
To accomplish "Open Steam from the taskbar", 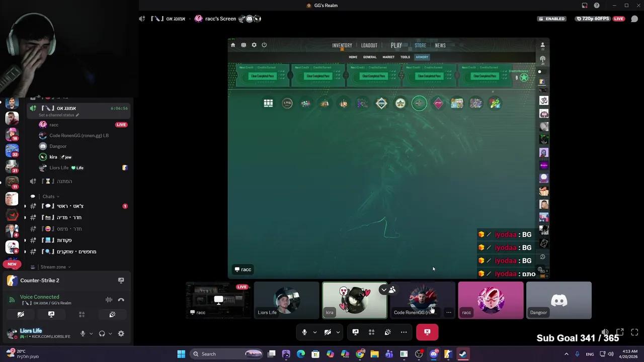I will pos(462,354).
